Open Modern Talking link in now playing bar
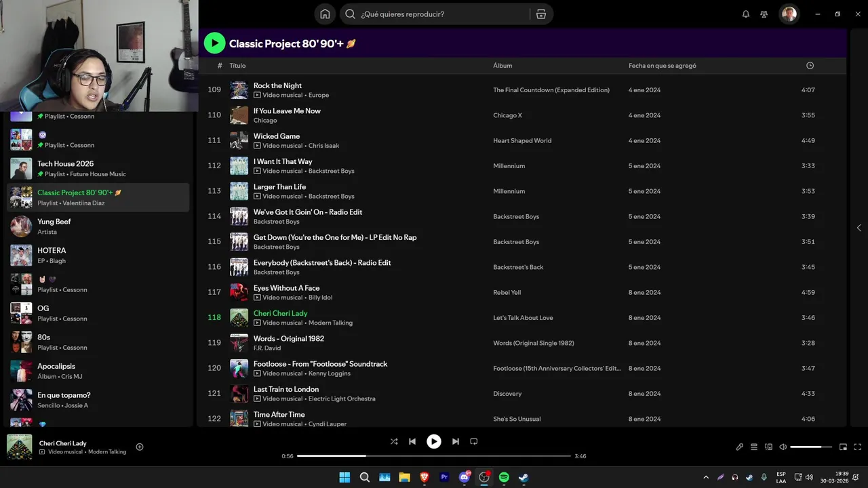Image resolution: width=868 pixels, height=488 pixels. coord(107,452)
